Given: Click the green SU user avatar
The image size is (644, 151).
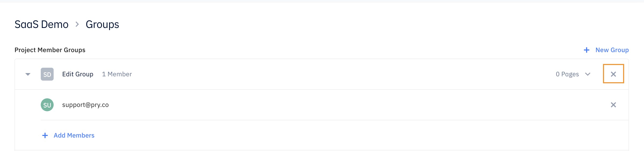Looking at the screenshot, I should tap(47, 105).
